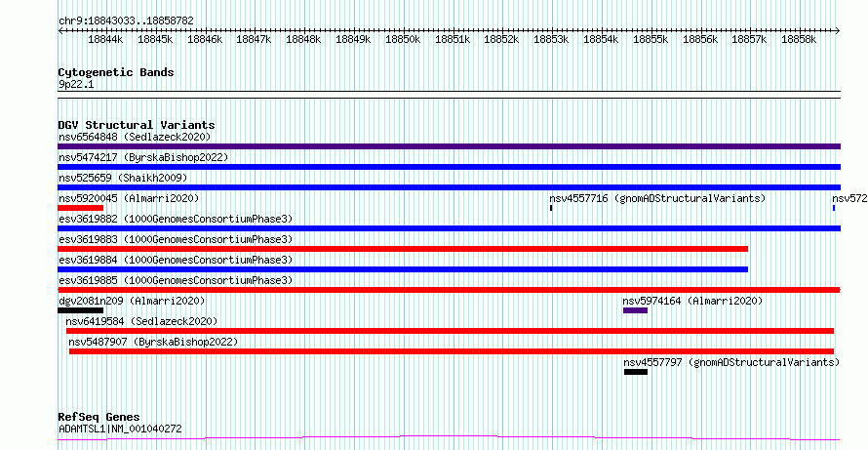This screenshot has width=868, height=450.
Task: Open esv3619885 (1000GenomesConsortiumPhase3) label
Action: pos(176,280)
